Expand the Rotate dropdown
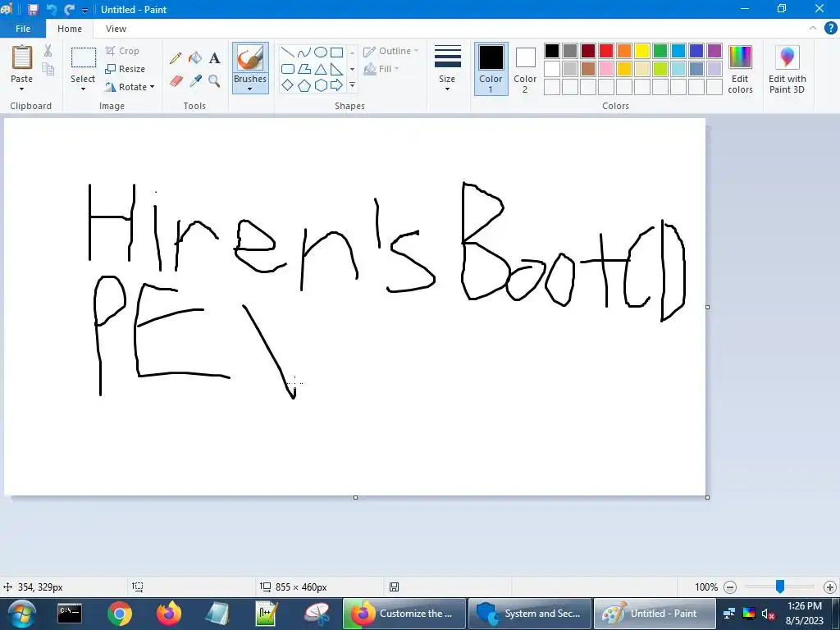Image resolution: width=840 pixels, height=630 pixels. click(152, 87)
